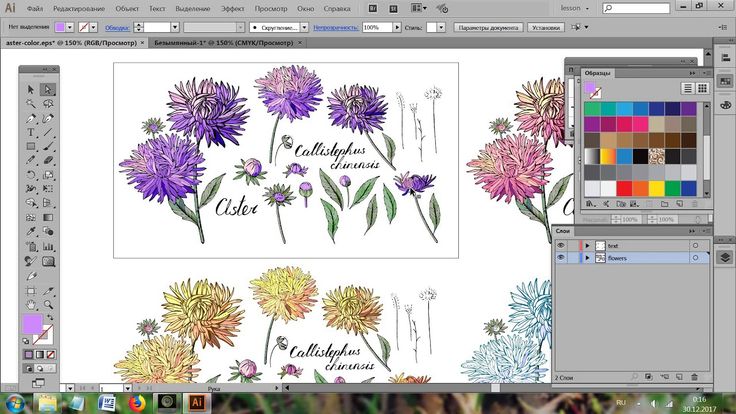
Task: Click the delete layer trash icon
Action: coord(694,377)
